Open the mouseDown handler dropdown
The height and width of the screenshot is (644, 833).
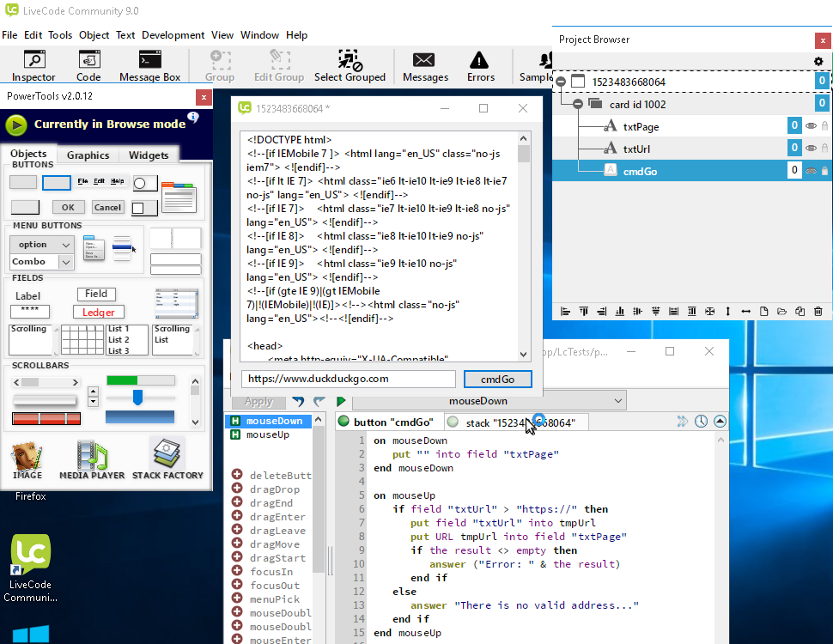[489, 401]
